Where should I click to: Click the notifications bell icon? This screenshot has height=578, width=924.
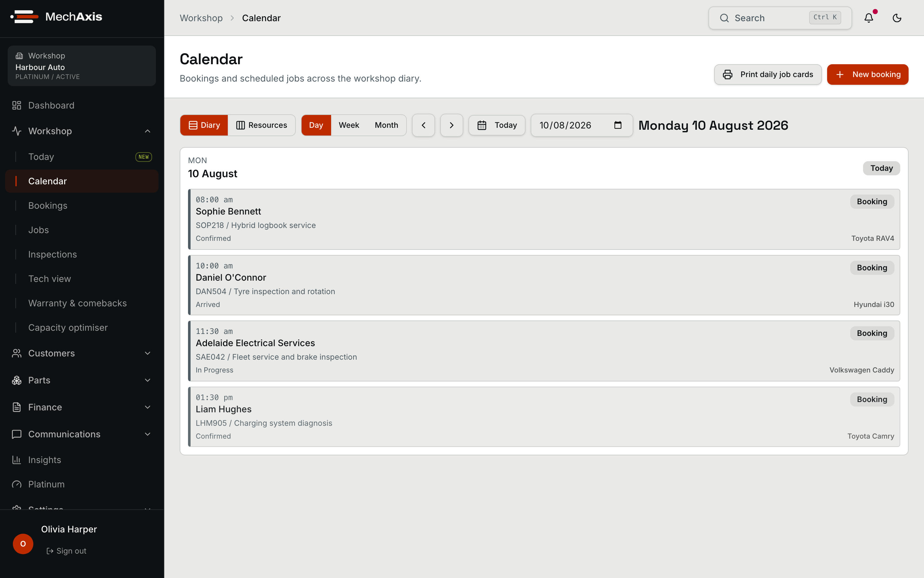coord(868,18)
